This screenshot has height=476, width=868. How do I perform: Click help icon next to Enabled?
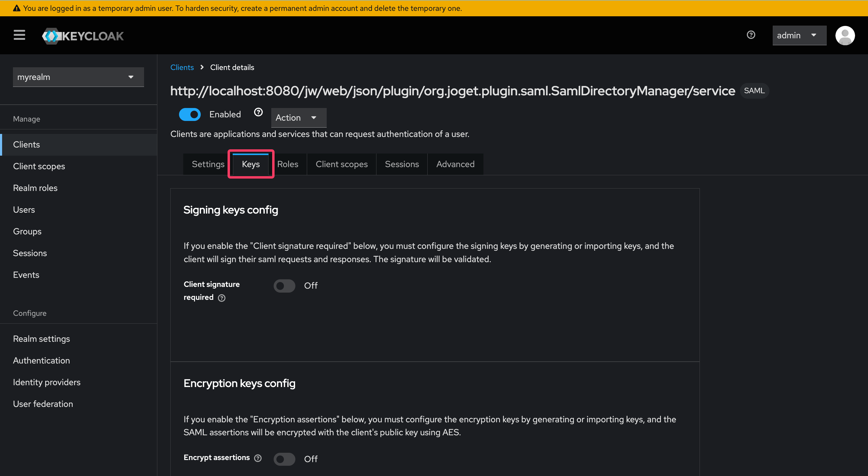click(x=259, y=112)
